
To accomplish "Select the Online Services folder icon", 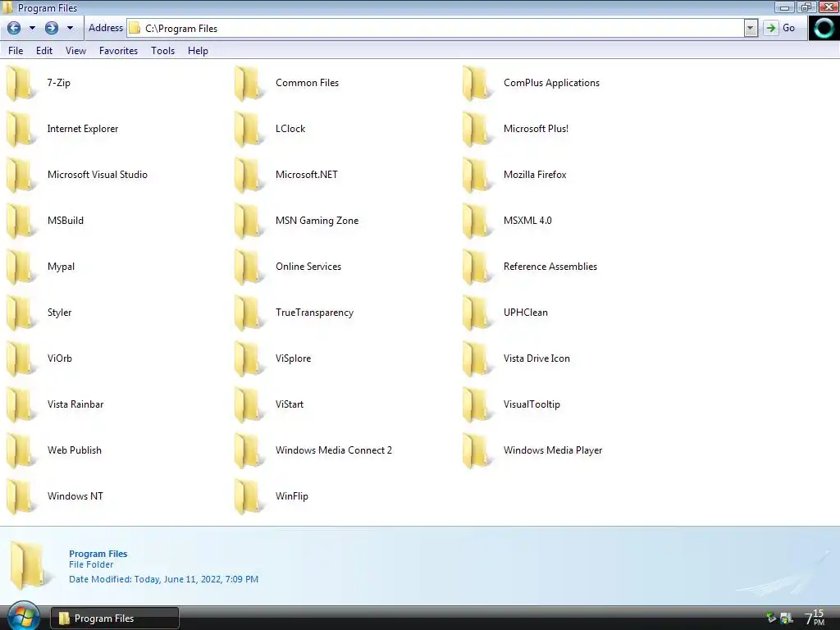I will 249,267.
